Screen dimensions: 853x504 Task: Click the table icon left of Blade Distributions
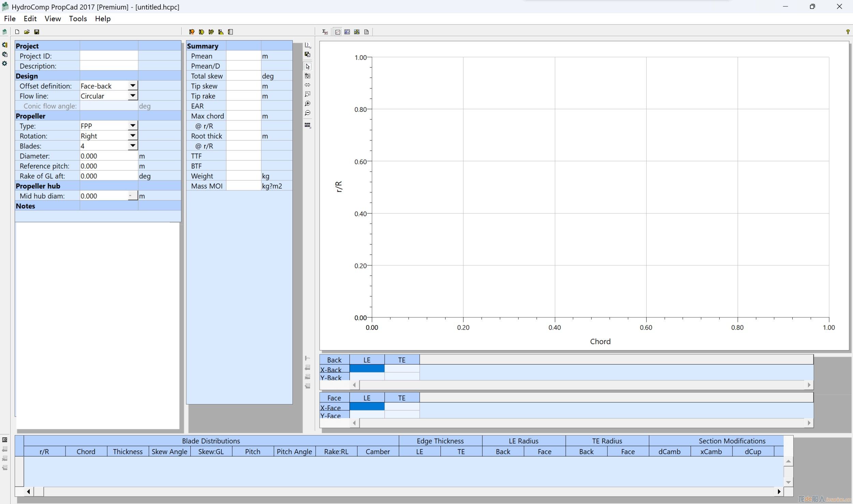pos(5,440)
